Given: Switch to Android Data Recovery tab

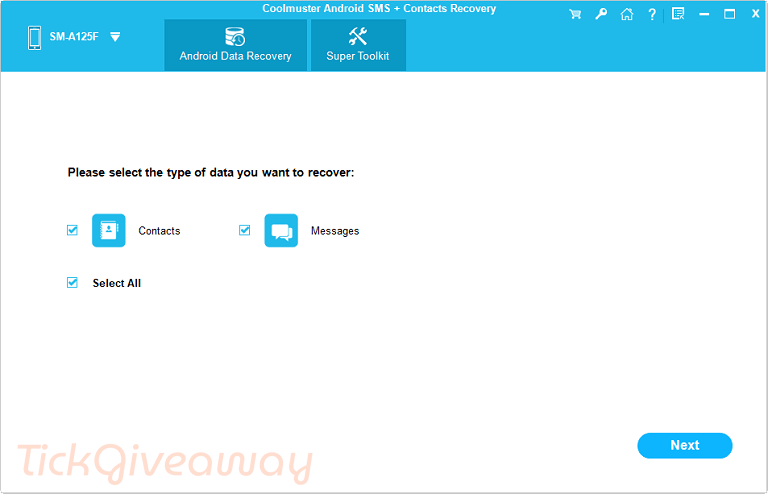Looking at the screenshot, I should pyautogui.click(x=236, y=45).
